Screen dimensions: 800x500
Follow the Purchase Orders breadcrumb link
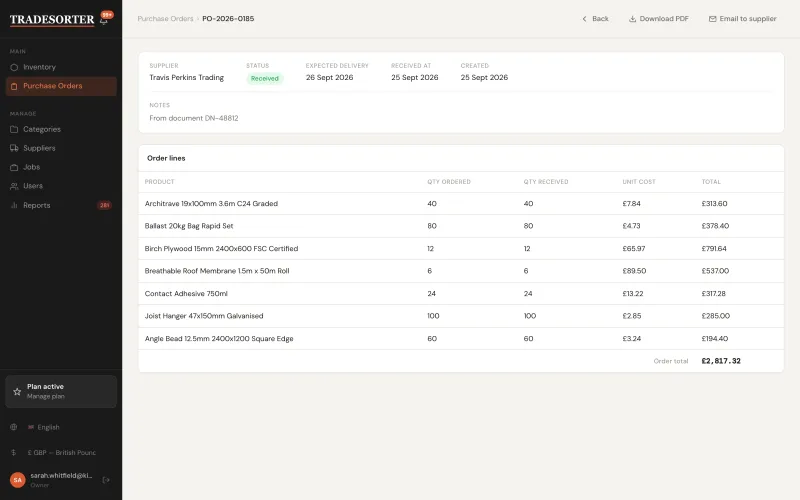coord(165,19)
